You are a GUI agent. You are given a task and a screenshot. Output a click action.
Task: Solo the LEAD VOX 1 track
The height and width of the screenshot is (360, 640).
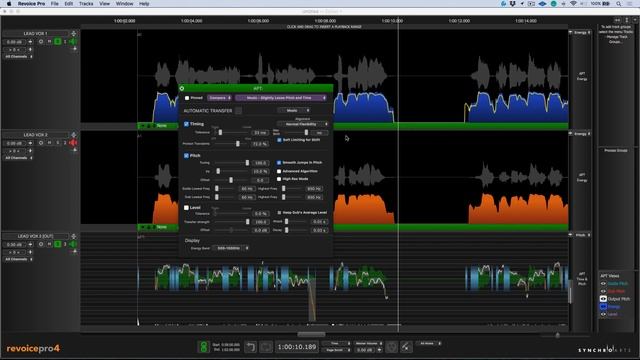coord(58,42)
